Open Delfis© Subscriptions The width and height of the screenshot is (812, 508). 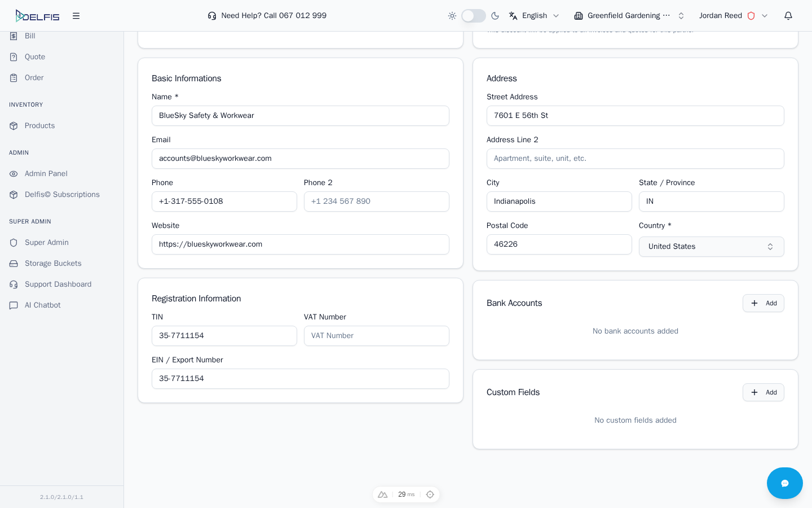point(62,195)
